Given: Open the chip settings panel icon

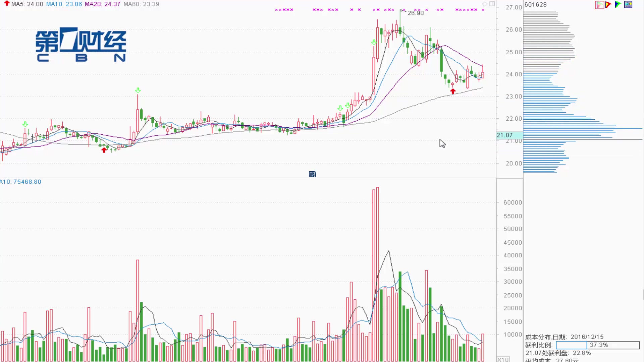Looking at the screenshot, I should click(628, 5).
